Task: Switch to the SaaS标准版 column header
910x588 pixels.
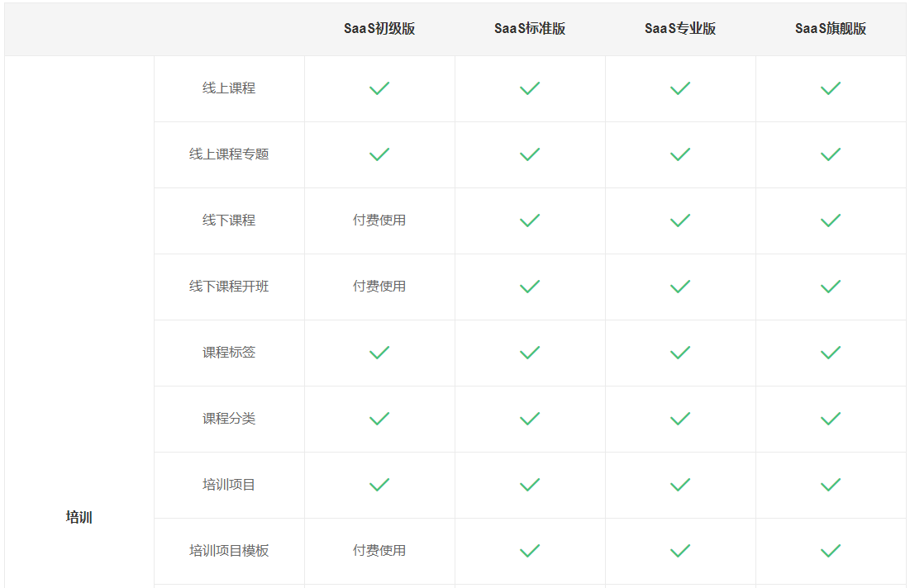Action: click(530, 28)
